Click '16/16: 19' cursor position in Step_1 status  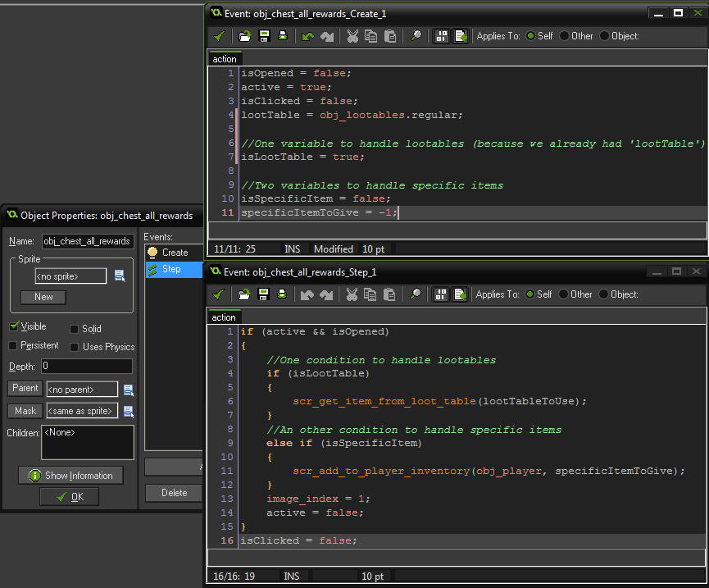pyautogui.click(x=234, y=577)
